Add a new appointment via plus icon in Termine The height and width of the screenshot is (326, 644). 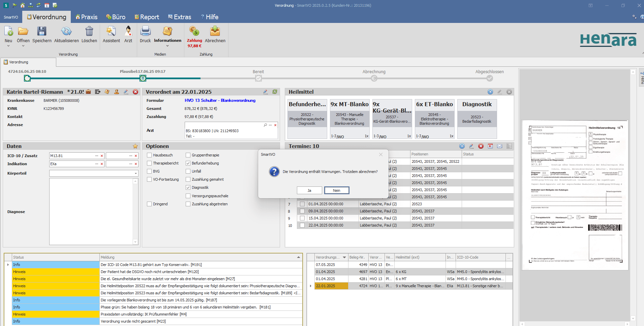[462, 146]
